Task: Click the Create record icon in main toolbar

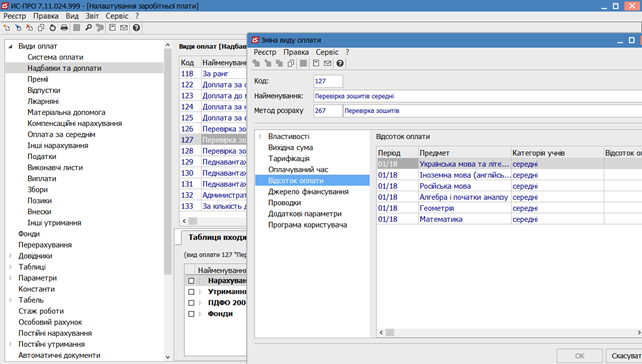Action: (7, 28)
